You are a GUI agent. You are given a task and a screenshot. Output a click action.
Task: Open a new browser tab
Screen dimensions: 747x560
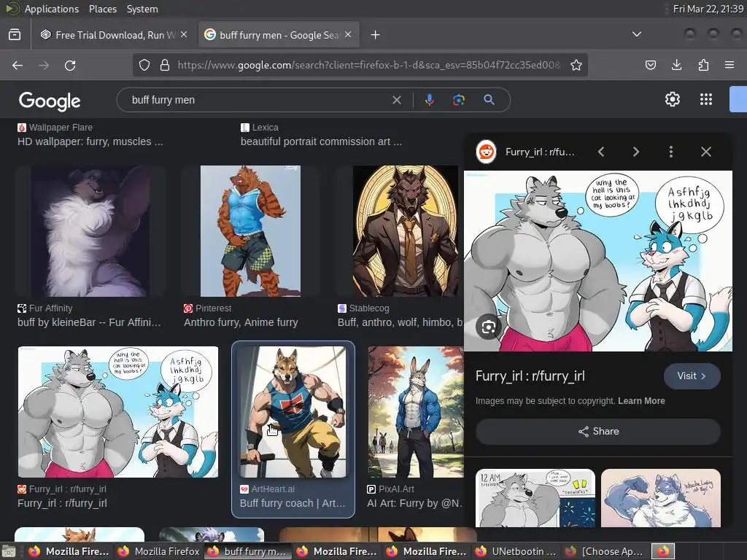coord(376,35)
